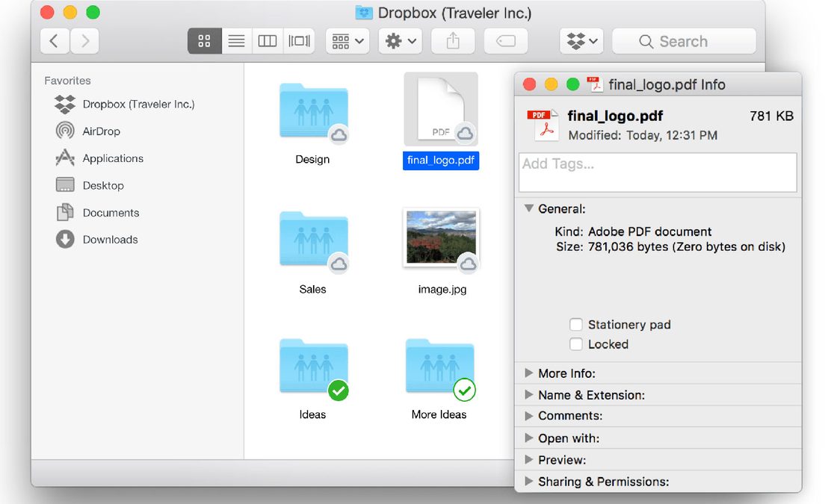Viewport: 837px width, 504px height.
Task: Go forward in Finder window
Action: [84, 41]
